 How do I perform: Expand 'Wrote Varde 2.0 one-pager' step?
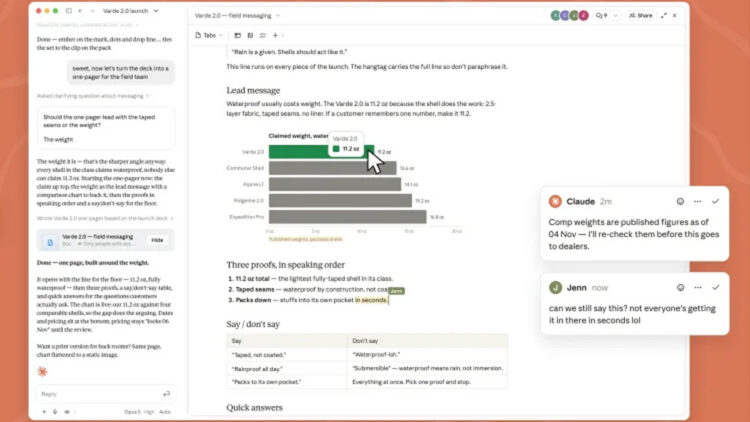(105, 218)
